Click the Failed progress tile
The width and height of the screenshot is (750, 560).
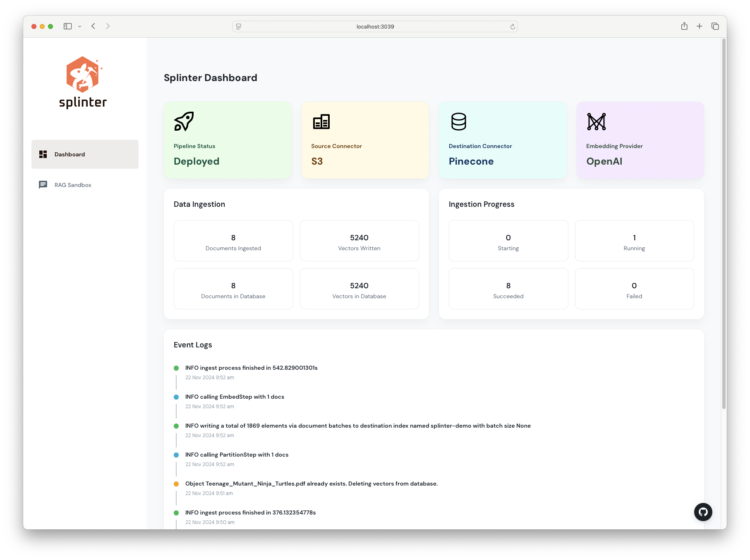pos(635,289)
